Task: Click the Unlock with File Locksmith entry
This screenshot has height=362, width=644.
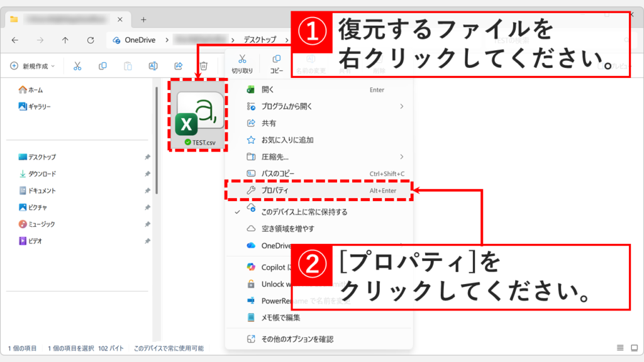Action: pyautogui.click(x=269, y=284)
